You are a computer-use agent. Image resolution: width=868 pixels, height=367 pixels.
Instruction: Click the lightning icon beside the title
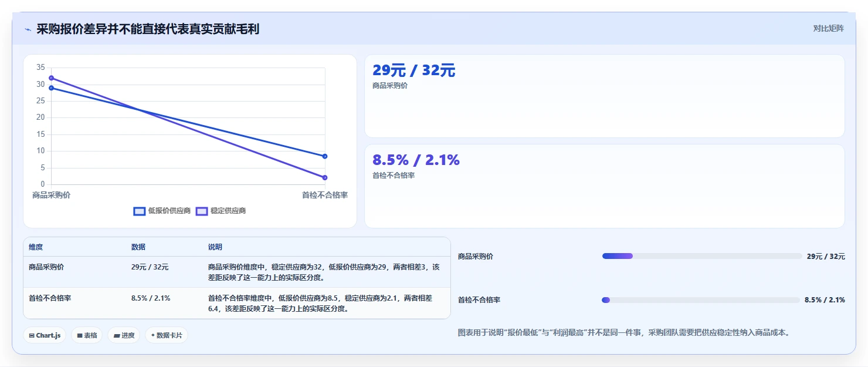(28, 29)
